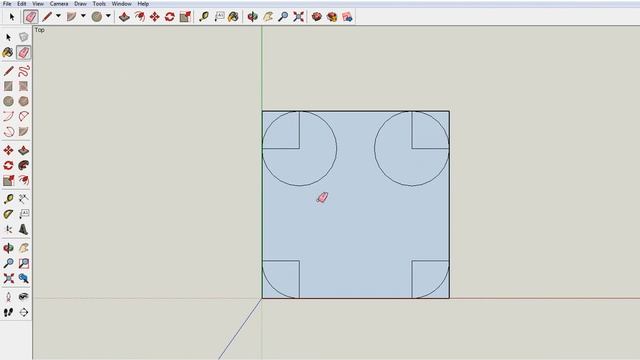Screen dimensions: 640x360
Task: Activate the Pan hand in the top toolbar
Action: [268, 17]
